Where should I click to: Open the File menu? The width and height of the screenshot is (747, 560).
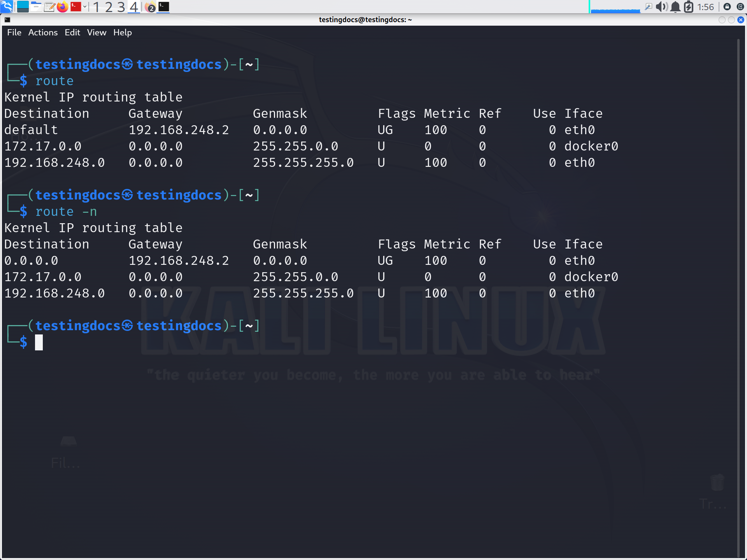(x=14, y=32)
